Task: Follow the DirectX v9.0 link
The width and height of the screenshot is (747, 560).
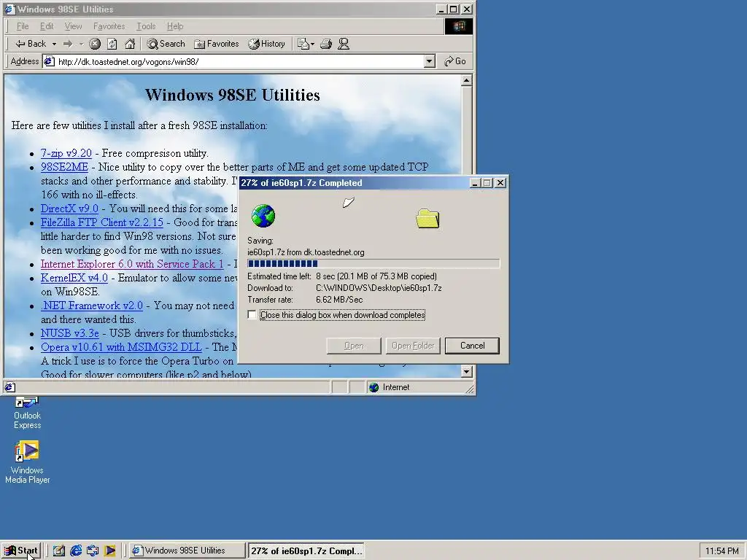Action: [x=69, y=209]
